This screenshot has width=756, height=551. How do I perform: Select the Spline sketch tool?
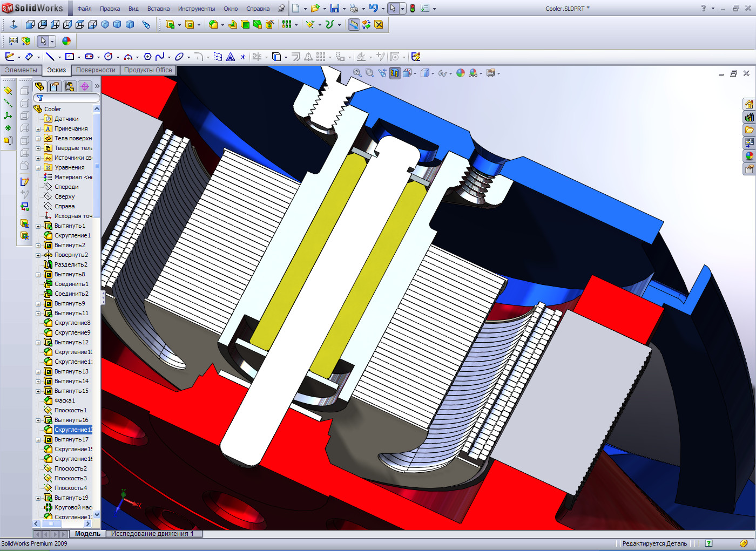[160, 57]
